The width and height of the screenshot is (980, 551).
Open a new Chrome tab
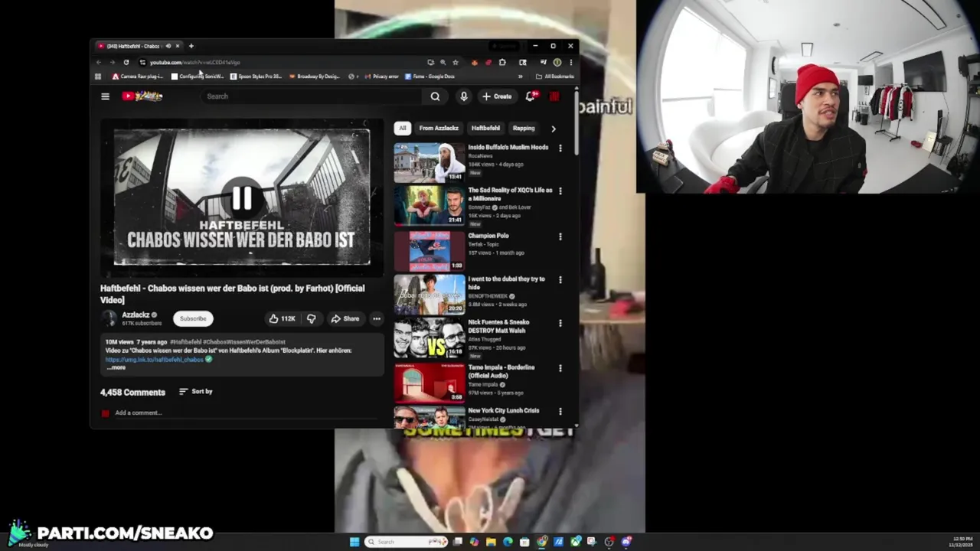pos(191,46)
